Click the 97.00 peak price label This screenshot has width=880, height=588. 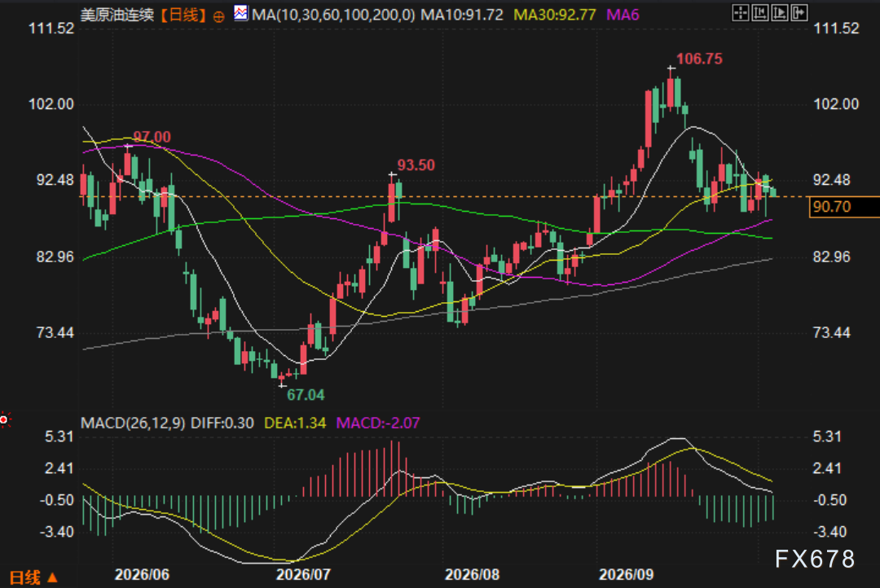(x=152, y=137)
